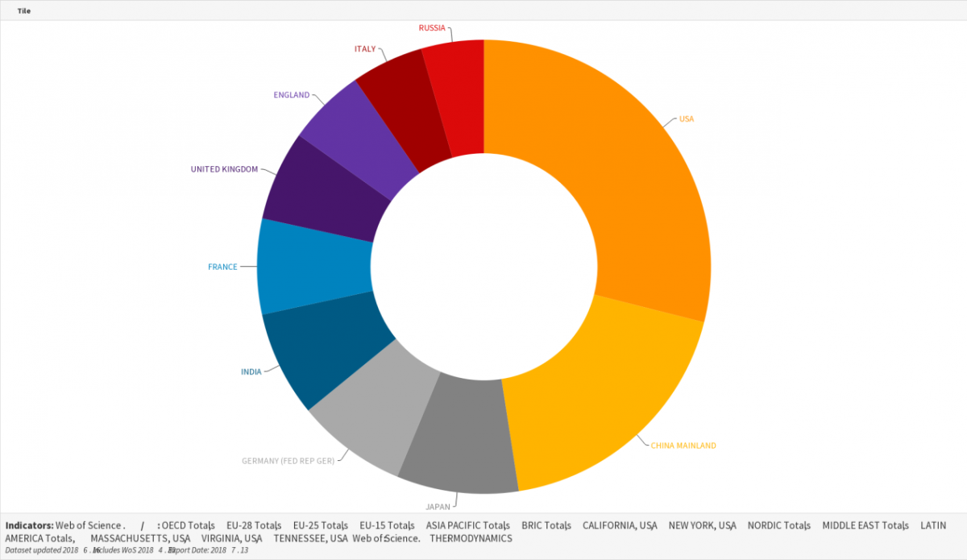
Task: Select the CHINA MAINLAND text label
Action: click(683, 445)
